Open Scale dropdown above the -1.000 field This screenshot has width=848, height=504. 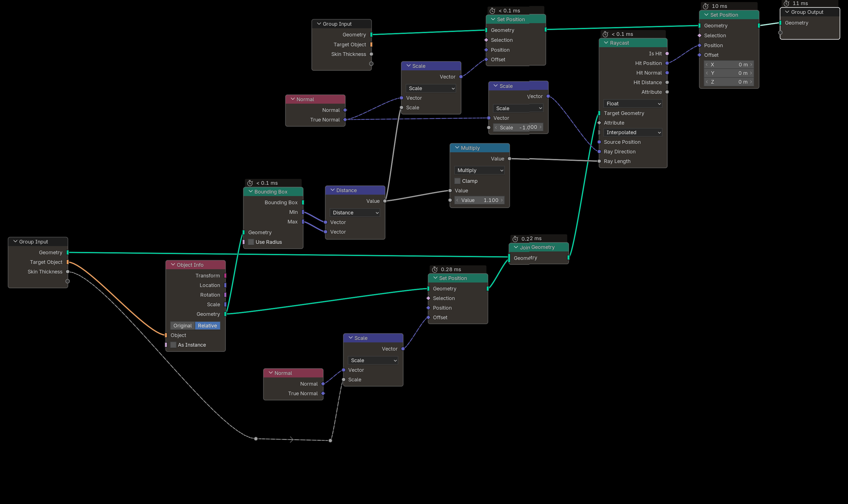518,108
